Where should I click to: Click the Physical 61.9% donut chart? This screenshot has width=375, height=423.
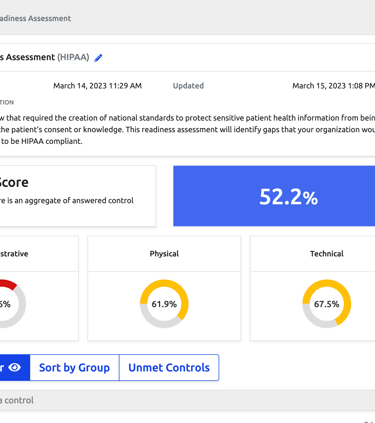point(164,304)
